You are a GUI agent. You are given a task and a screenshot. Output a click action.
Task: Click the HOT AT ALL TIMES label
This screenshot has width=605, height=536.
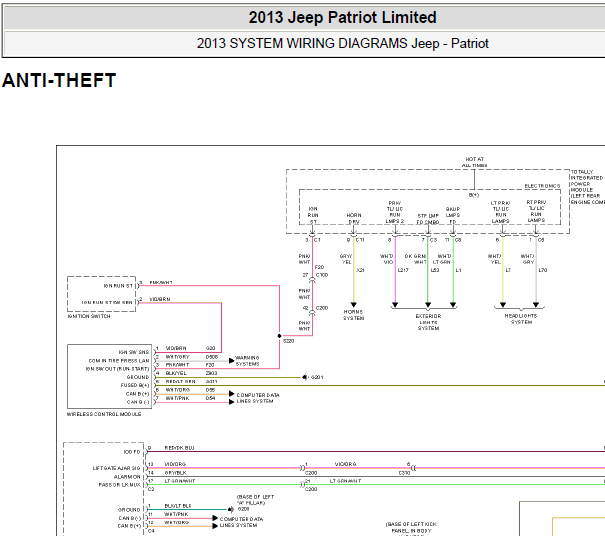tap(475, 162)
